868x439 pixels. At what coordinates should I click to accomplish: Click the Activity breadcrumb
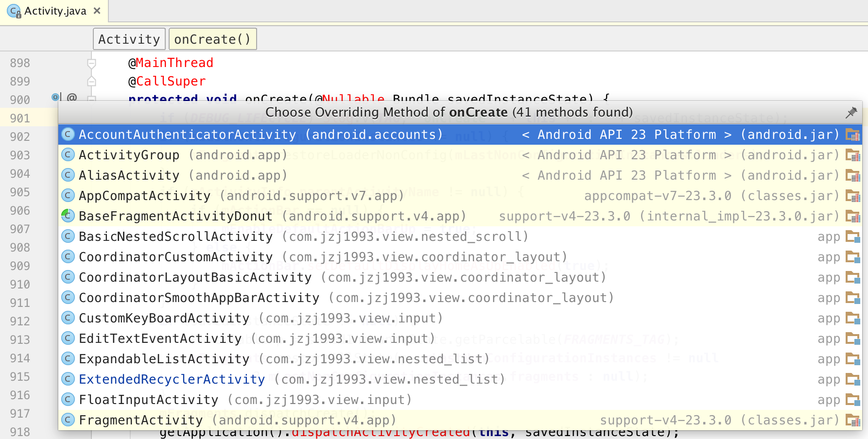[129, 39]
